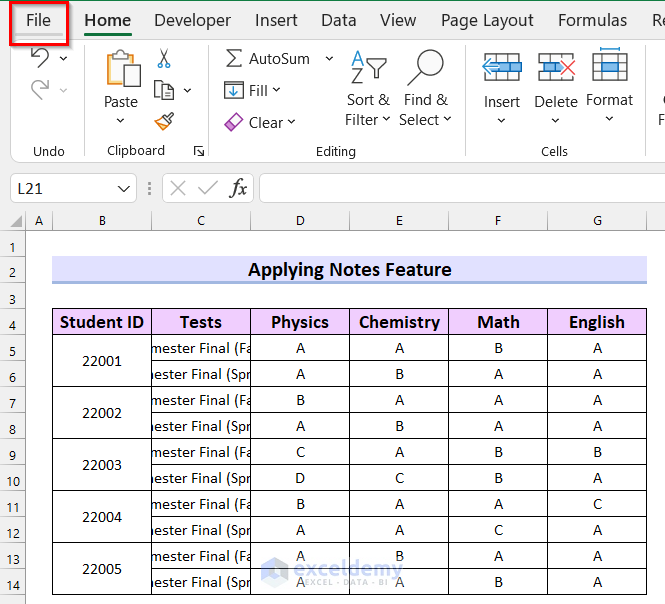Click the Format Painter brush icon
The image size is (665, 604).
point(164,122)
